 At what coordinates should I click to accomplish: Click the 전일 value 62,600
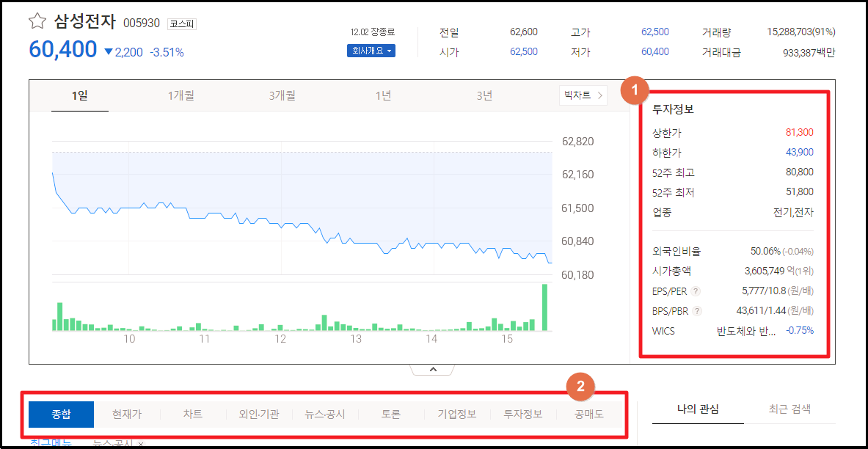tap(524, 32)
